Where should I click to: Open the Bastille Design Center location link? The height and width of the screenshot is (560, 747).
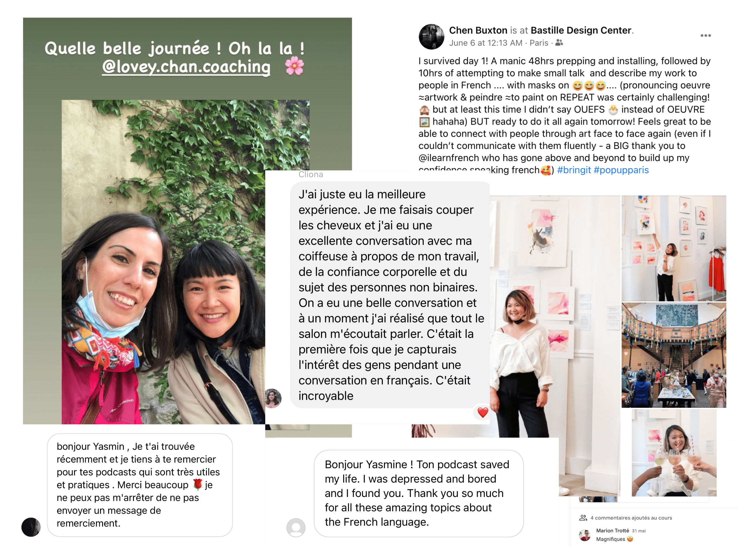click(581, 30)
